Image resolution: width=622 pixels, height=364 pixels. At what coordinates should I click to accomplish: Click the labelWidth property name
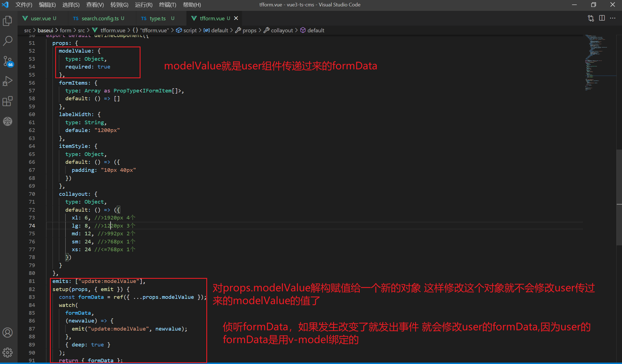point(75,114)
